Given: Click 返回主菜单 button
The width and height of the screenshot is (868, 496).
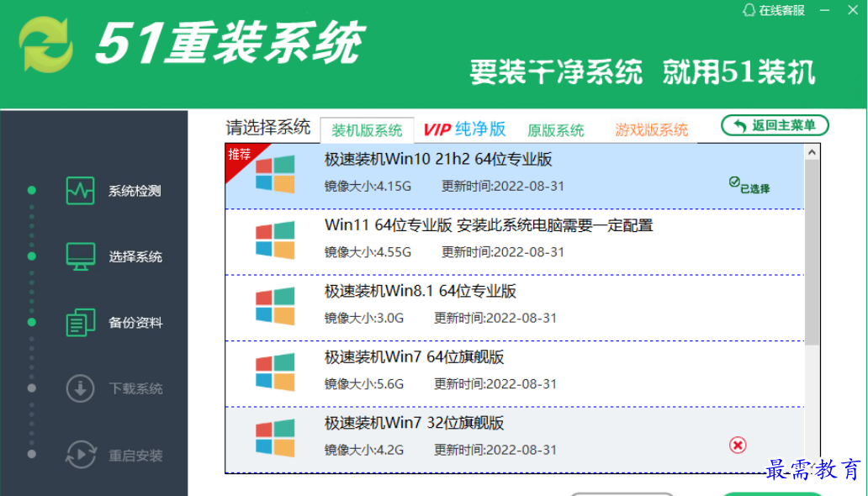Looking at the screenshot, I should (775, 125).
